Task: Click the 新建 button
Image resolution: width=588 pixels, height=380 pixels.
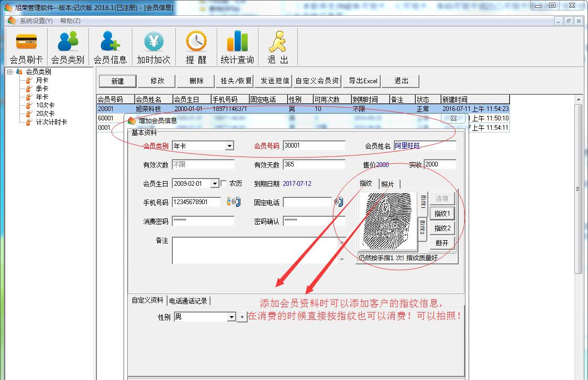Action: 117,81
